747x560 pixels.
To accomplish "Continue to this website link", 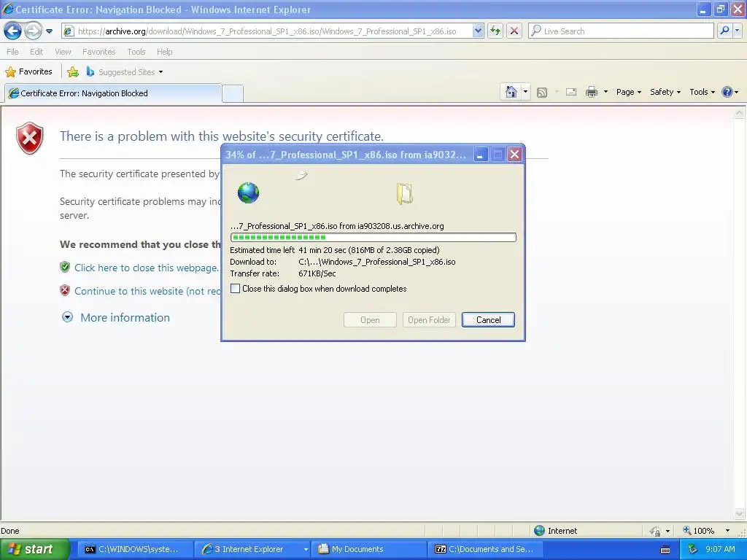I will click(147, 291).
